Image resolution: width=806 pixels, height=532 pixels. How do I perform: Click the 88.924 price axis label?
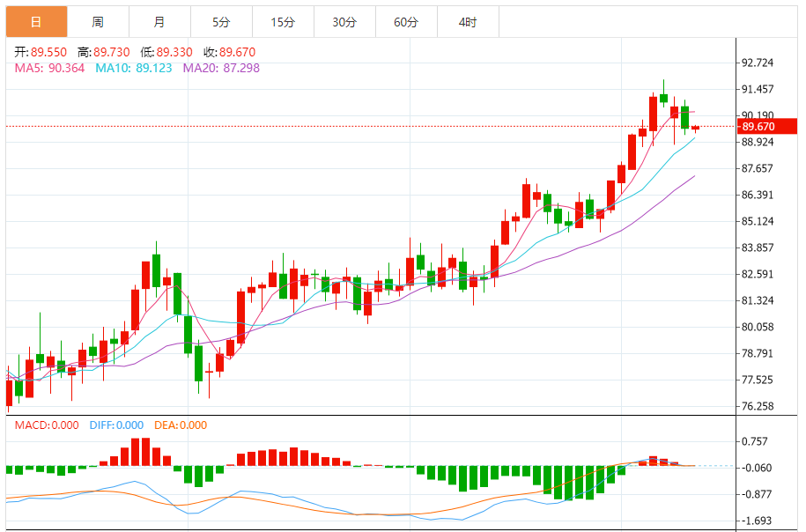pos(758,142)
